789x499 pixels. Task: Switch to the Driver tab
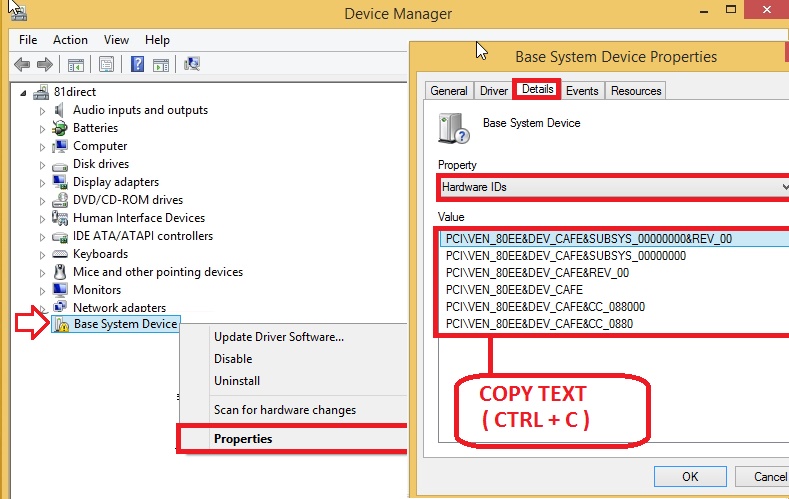[x=493, y=91]
